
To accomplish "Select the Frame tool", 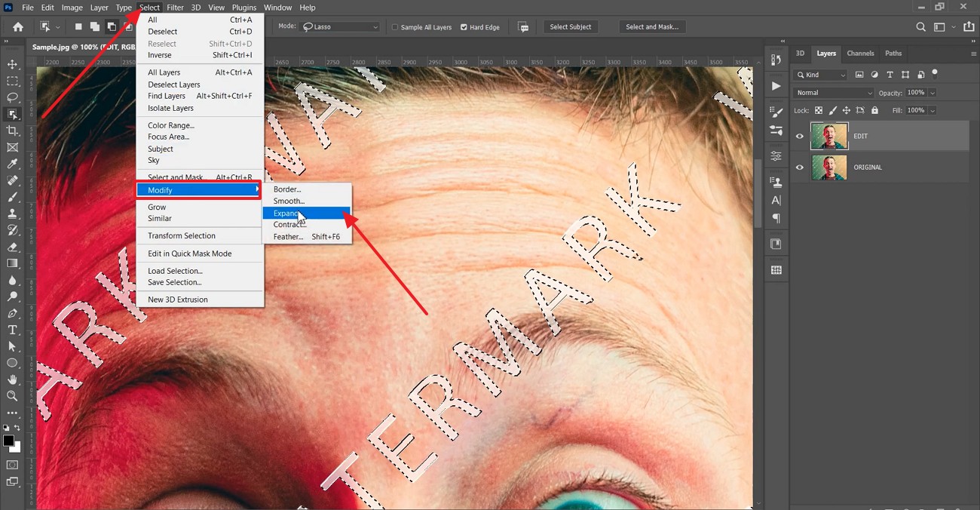I will 12,148.
